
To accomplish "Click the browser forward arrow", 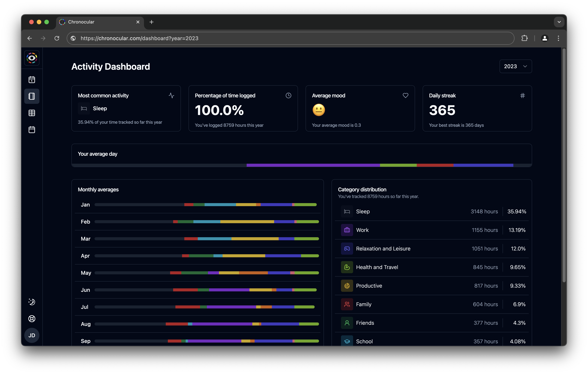I will 43,38.
